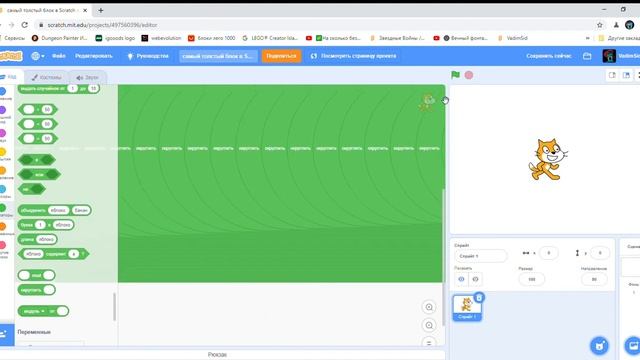Select the pink My Blocks category circle
The height and width of the screenshot is (360, 640).
[3, 245]
